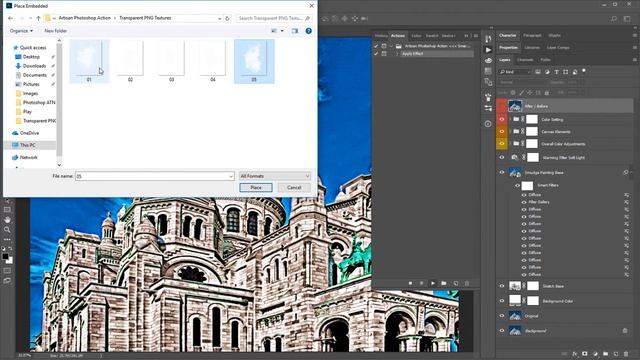Hide Overall Color Adjustments group
Screen dimensions: 640x360
pos(502,144)
